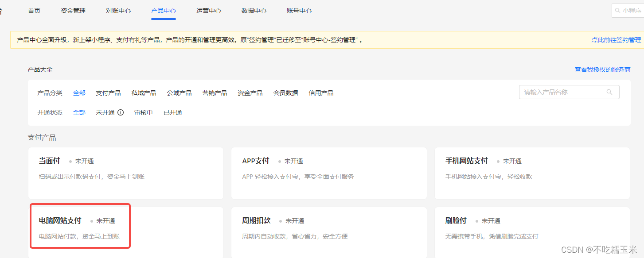Filter by 私域产品 category
Screen dimensions: 644x258
point(144,93)
